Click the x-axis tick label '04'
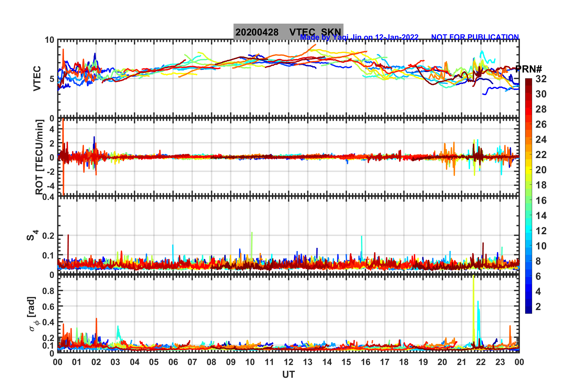This screenshot has width=577, height=392. [x=135, y=362]
